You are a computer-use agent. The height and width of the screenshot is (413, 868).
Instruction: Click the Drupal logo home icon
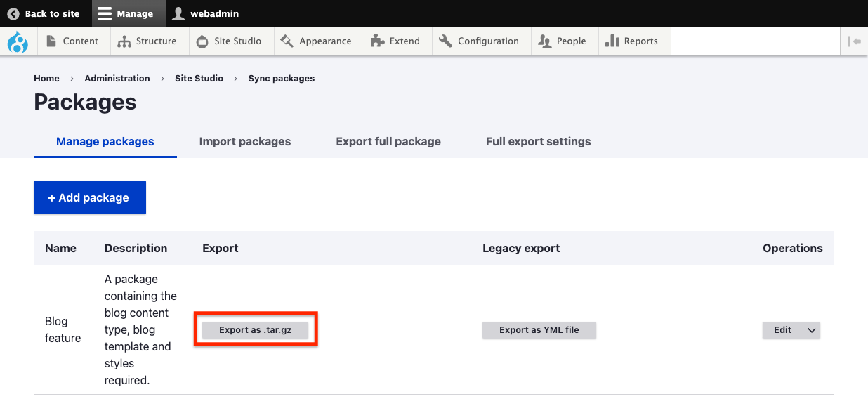pyautogui.click(x=18, y=41)
